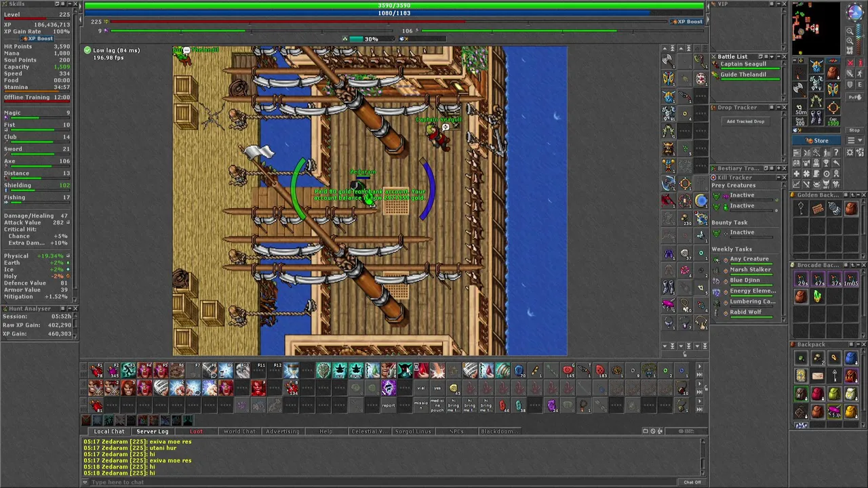Open the Help chat channel tab
The width and height of the screenshot is (868, 488).
326,431
